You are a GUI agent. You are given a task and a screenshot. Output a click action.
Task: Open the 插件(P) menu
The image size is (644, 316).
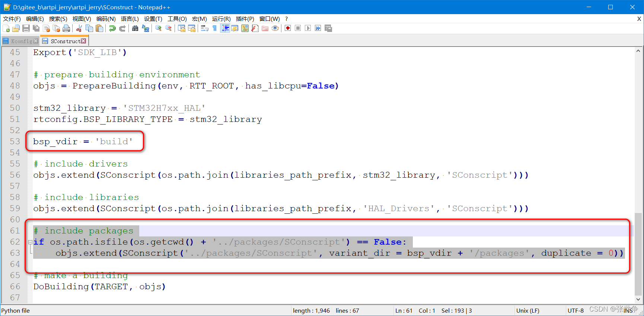click(245, 19)
